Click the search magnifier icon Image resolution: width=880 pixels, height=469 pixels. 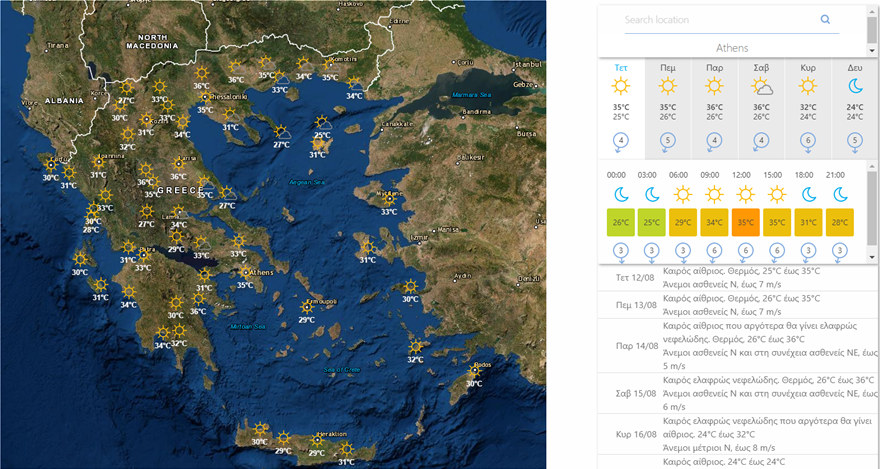click(825, 19)
